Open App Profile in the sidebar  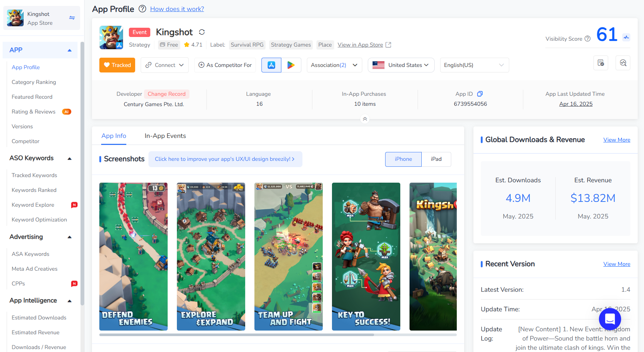coord(25,67)
